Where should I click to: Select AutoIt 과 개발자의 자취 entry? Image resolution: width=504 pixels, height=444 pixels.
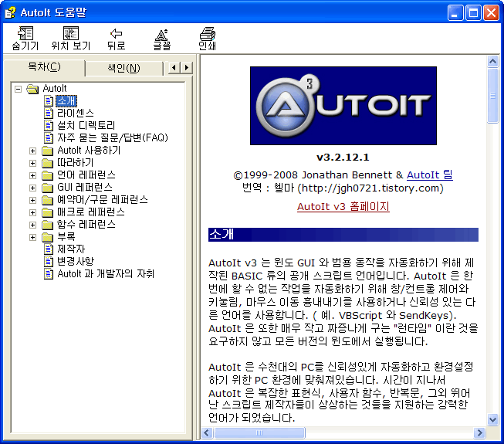tap(106, 274)
